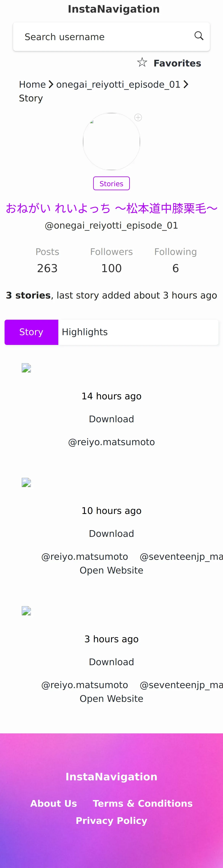Screen dimensions: 223x868
Task: Open the 10 hours ago story thumbnail
Action: click(x=26, y=483)
